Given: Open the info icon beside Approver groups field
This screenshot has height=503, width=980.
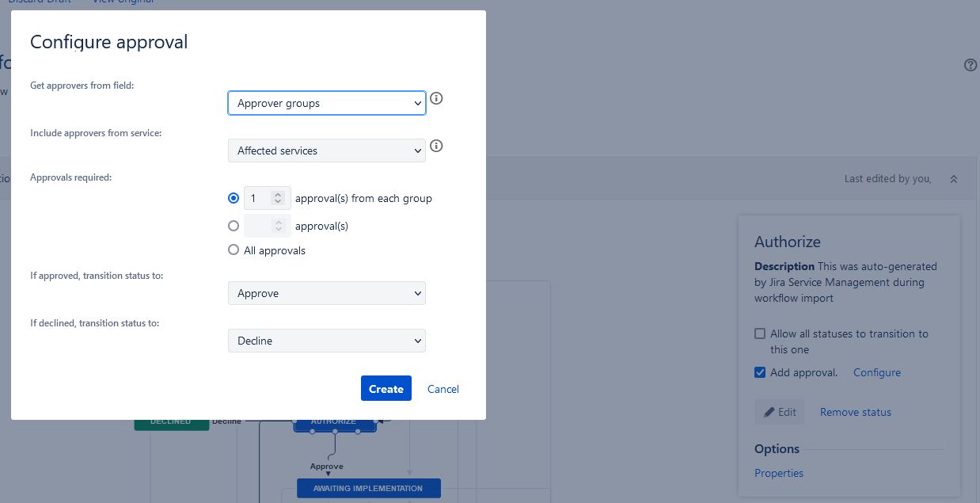Looking at the screenshot, I should click(x=436, y=98).
